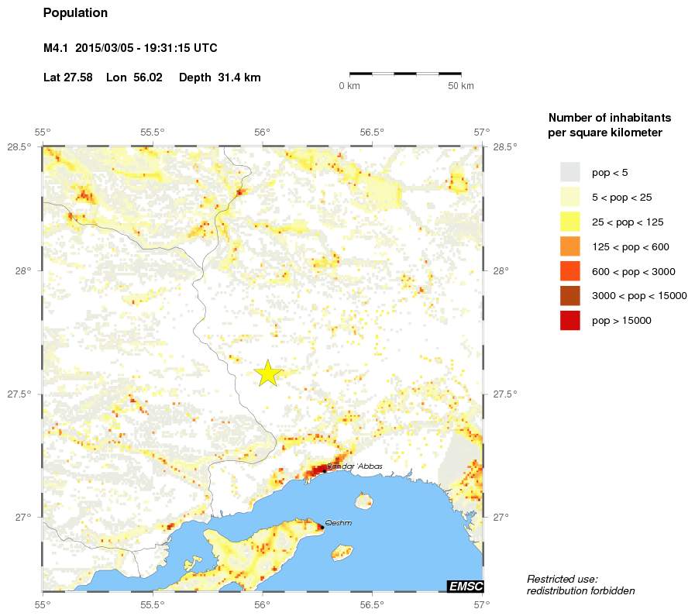Click the 'pop < 5' legend text
This screenshot has height=616, width=695.
click(x=610, y=172)
